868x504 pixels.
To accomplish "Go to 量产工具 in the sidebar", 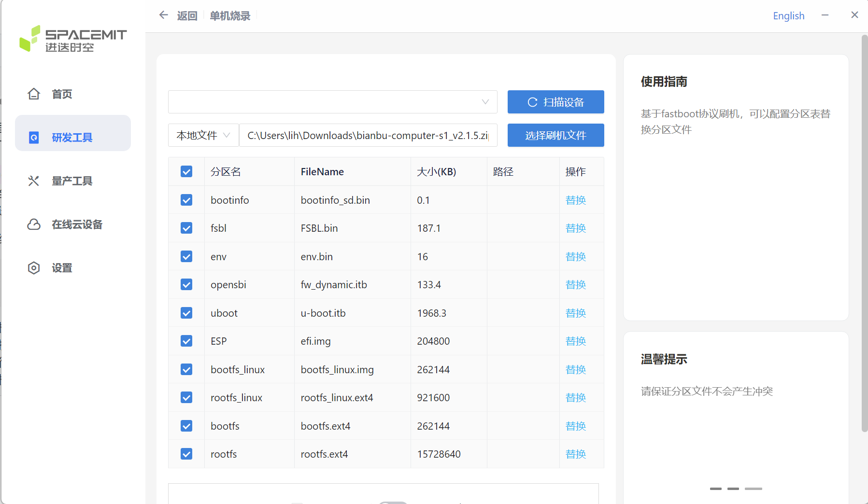I will tap(73, 181).
